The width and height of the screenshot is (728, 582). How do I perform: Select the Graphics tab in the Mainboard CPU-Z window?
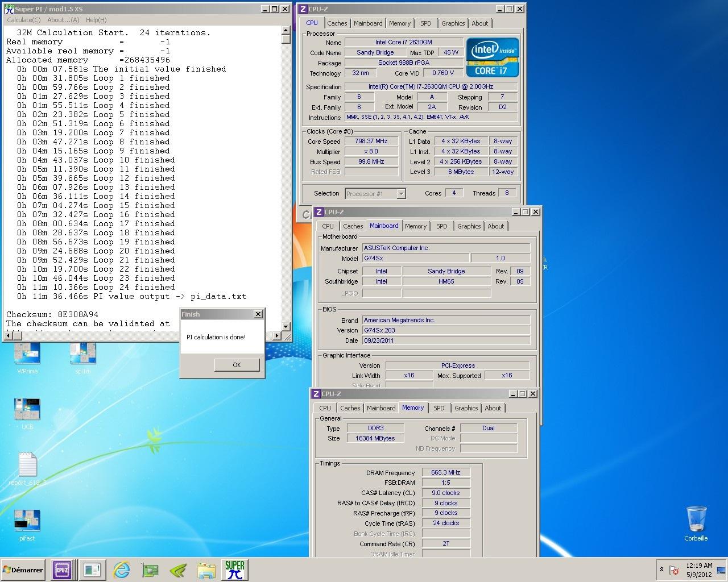click(469, 226)
